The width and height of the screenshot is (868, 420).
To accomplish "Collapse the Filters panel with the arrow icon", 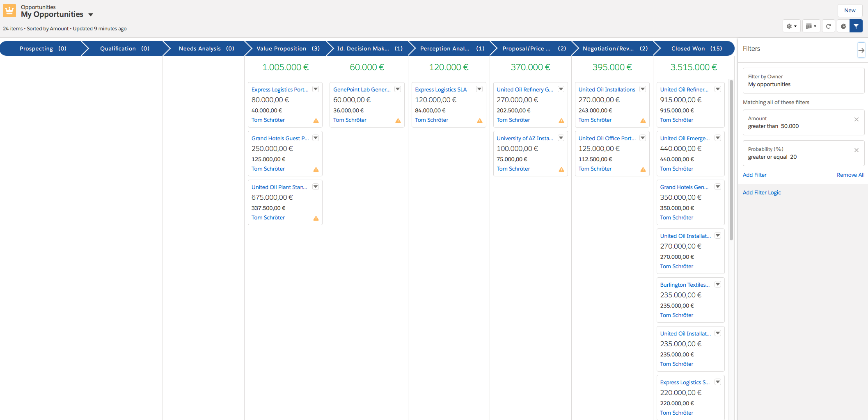I will 861,50.
